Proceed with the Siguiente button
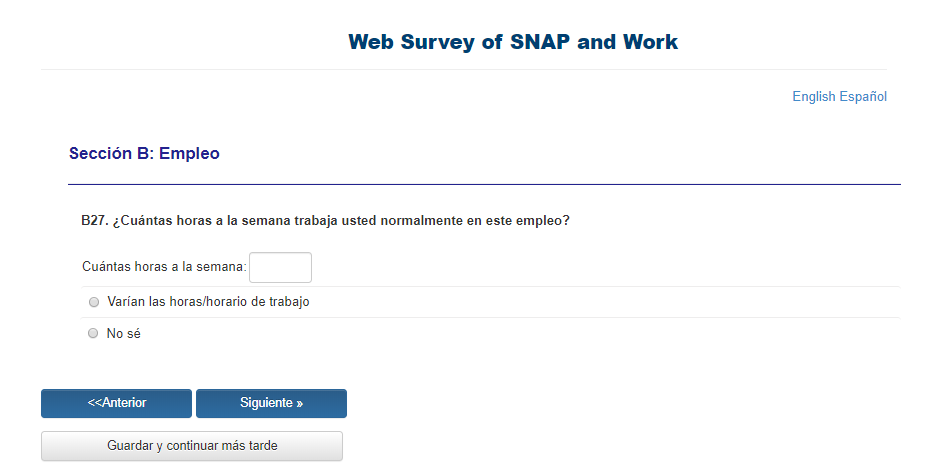 [x=271, y=403]
